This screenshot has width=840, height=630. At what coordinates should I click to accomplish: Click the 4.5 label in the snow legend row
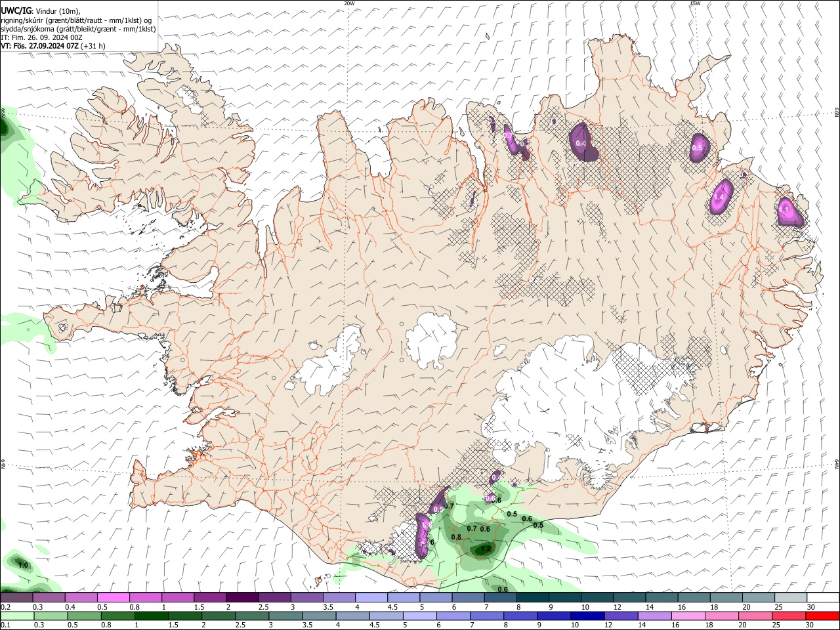point(392,607)
